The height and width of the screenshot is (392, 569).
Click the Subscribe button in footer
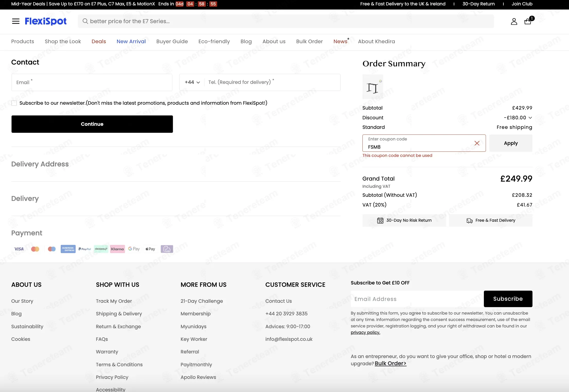tap(508, 299)
